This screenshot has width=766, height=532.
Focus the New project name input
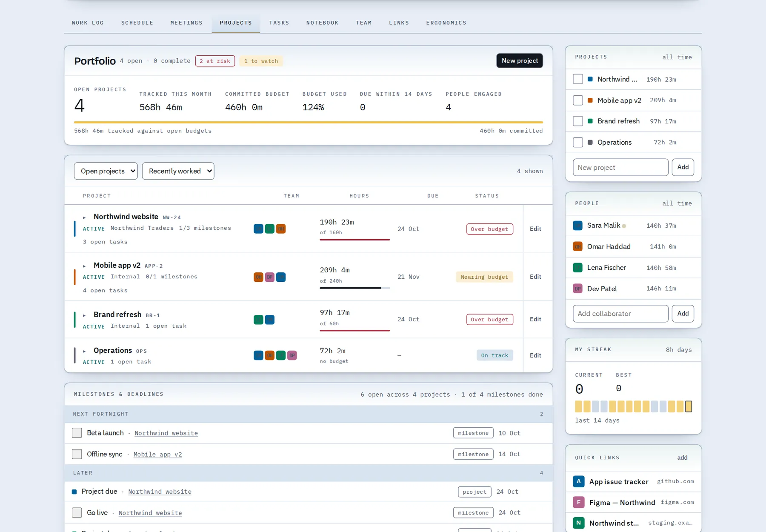620,168
